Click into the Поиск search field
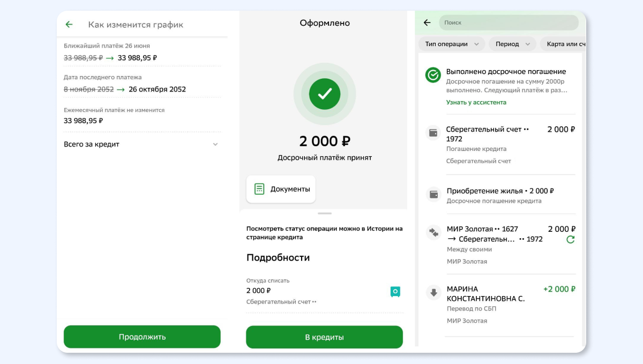Screen dimensions: 643x364 click(509, 22)
